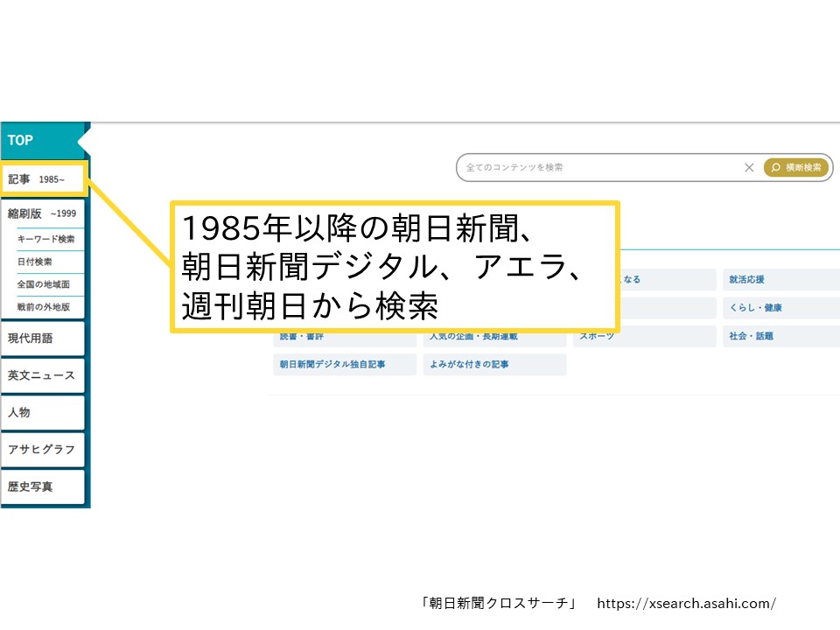Open the TOP menu tab
Viewport: 840px width, 630px height.
(43, 140)
